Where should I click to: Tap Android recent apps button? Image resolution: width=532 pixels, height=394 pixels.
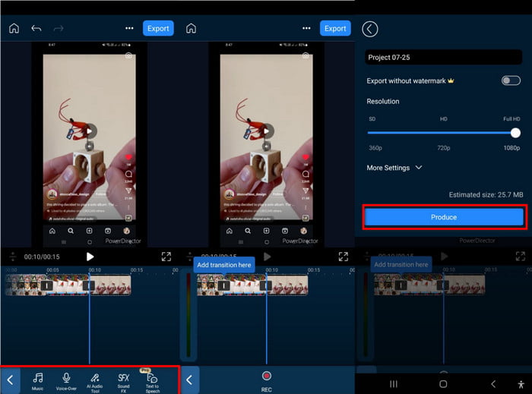coord(394,384)
